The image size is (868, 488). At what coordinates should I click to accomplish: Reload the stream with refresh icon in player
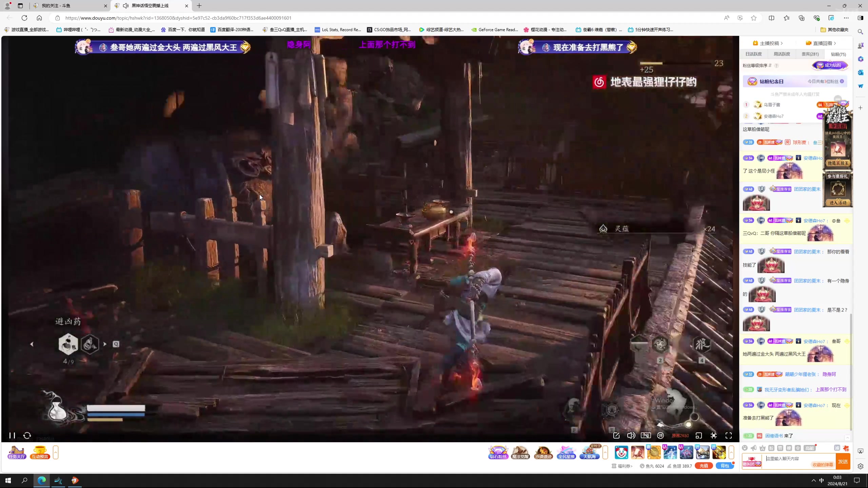pyautogui.click(x=27, y=435)
